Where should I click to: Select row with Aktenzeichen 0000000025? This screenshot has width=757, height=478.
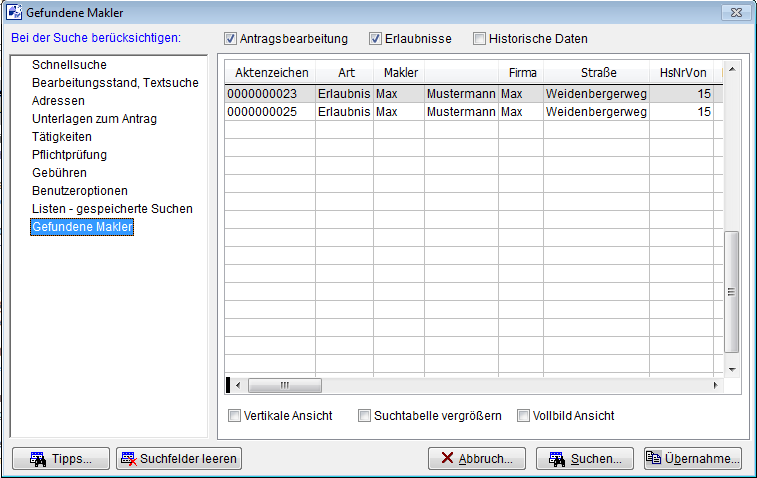[x=263, y=112]
